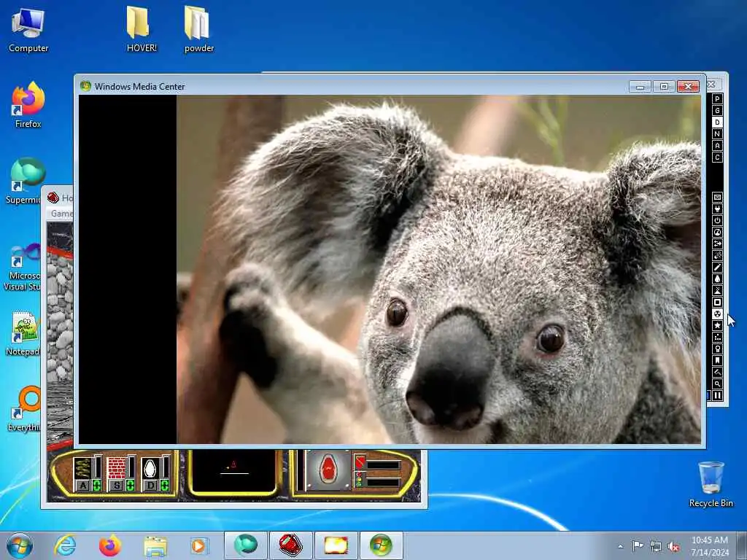
Task: Click the green arrows beside the A key
Action: coord(97,486)
